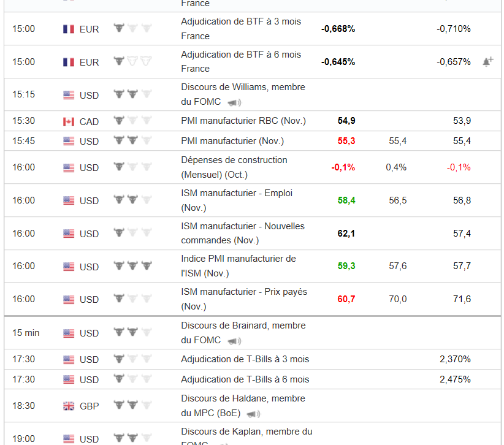Click volatility bull icons on PMI manufacturier RBC row

coord(132,121)
